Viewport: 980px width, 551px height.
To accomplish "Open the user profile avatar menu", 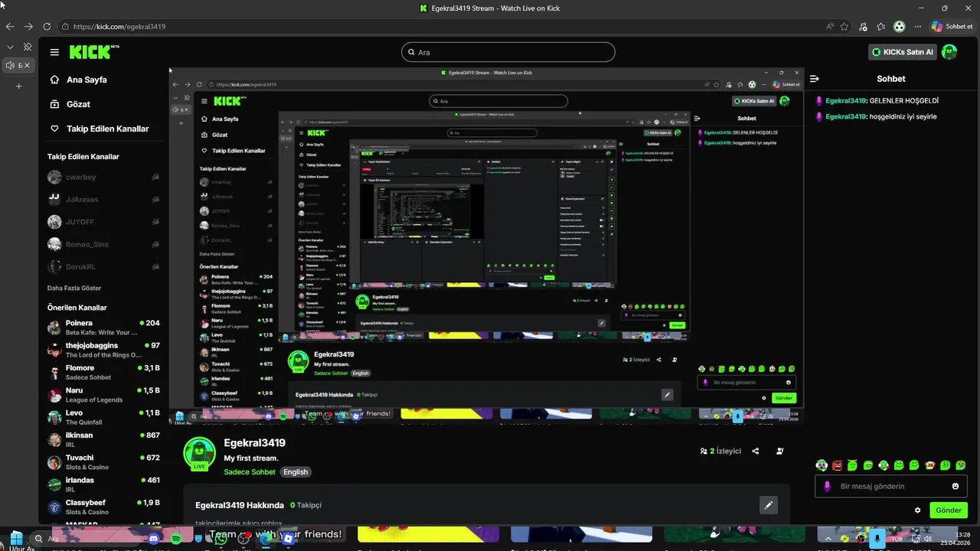I will click(x=949, y=52).
